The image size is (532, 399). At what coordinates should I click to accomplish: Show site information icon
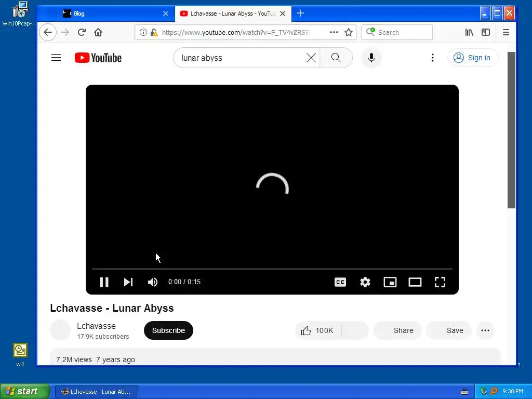click(143, 32)
